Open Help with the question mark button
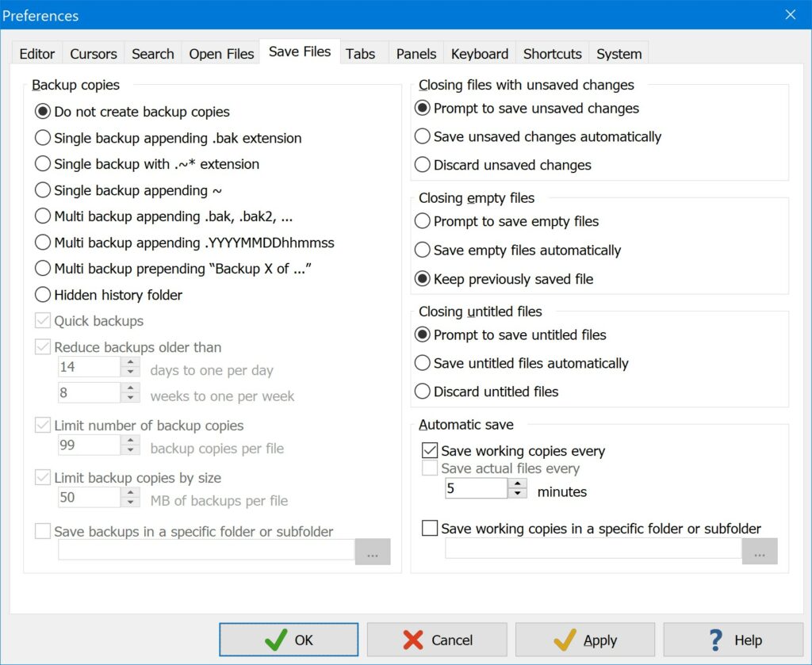Image resolution: width=812 pixels, height=665 pixels. pos(733,640)
